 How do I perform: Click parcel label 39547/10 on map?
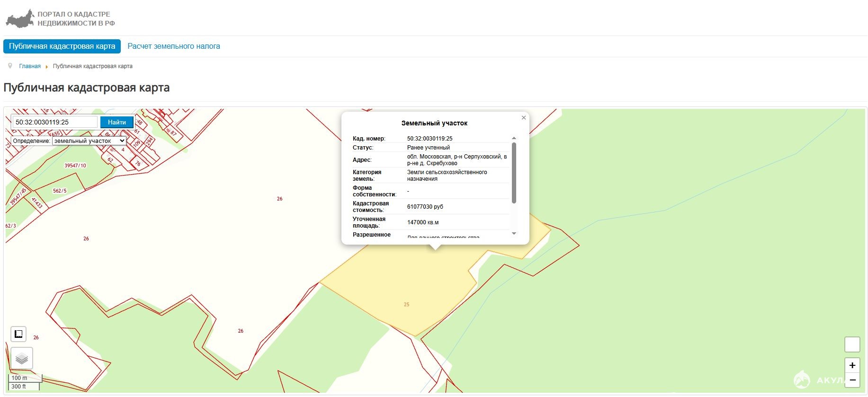(x=75, y=166)
